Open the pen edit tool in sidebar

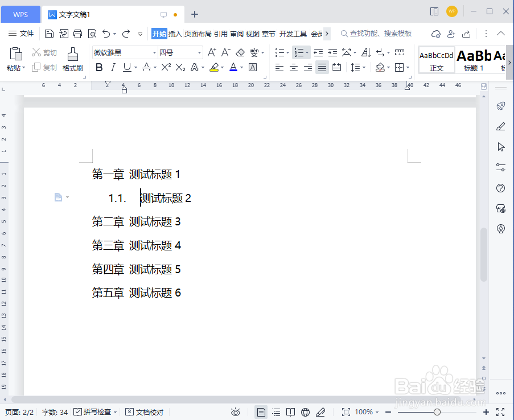click(x=500, y=126)
